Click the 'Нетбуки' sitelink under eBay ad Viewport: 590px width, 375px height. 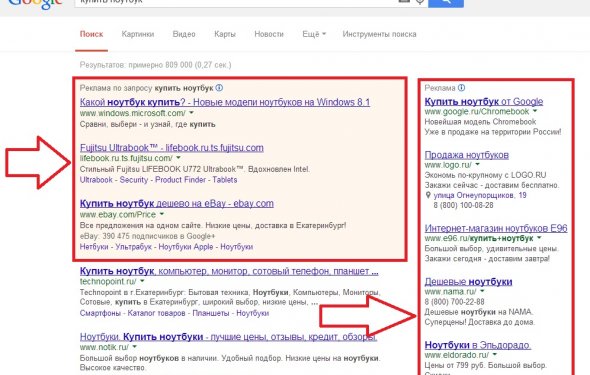[x=94, y=247]
